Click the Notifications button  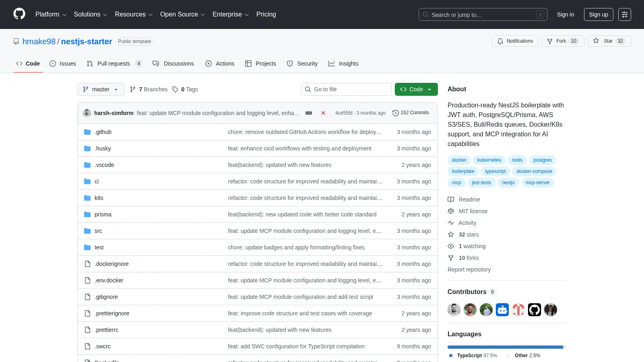pos(515,41)
